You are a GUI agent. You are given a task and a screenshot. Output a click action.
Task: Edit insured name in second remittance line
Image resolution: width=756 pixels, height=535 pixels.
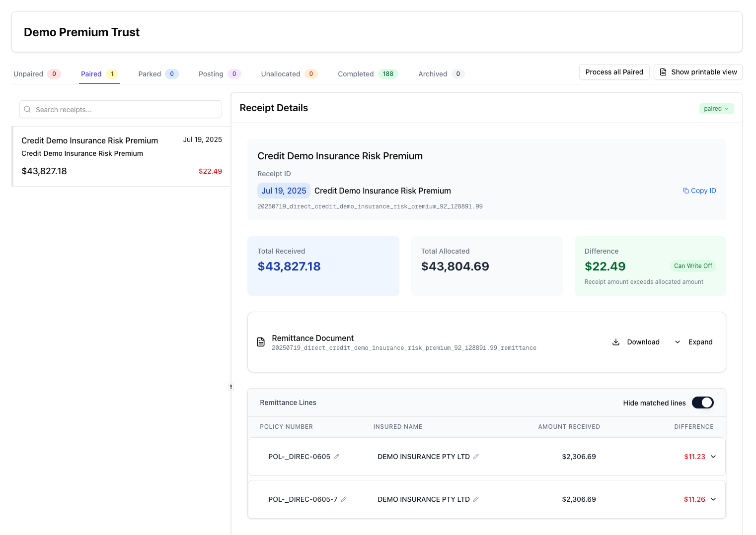click(476, 499)
